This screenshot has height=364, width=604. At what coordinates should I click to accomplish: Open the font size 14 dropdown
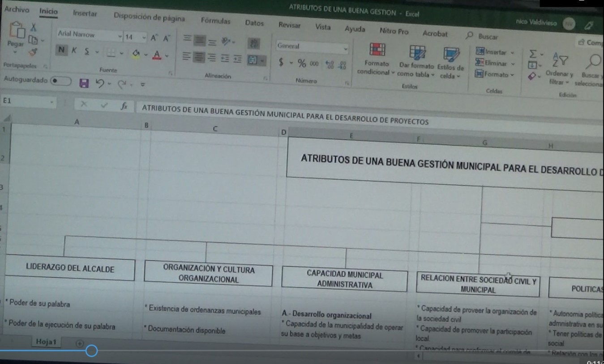coord(144,38)
